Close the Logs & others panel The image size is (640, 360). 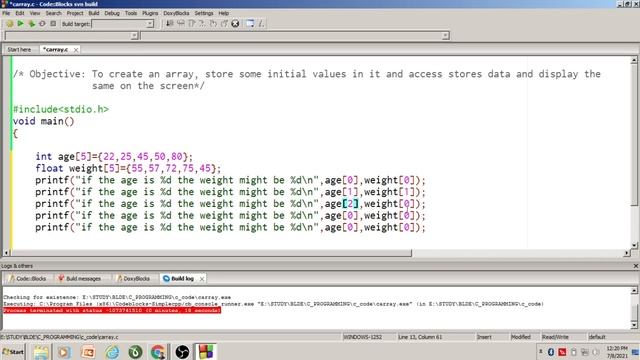click(636, 266)
